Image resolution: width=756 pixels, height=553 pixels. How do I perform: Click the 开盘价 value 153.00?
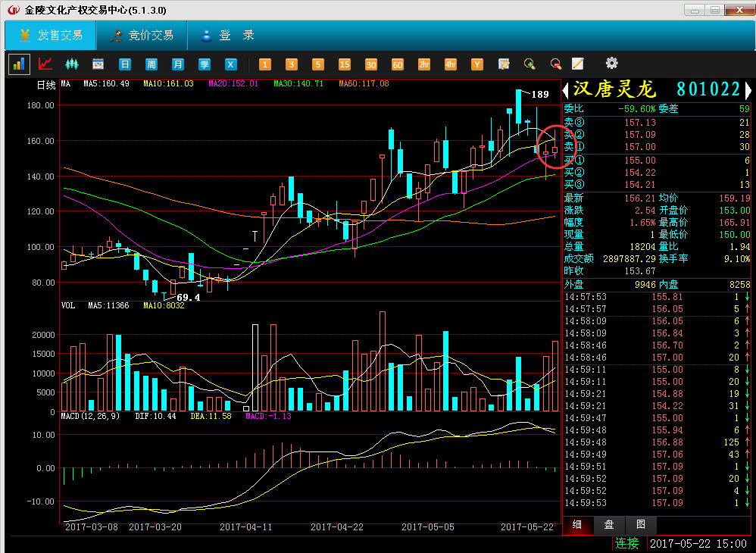[735, 210]
